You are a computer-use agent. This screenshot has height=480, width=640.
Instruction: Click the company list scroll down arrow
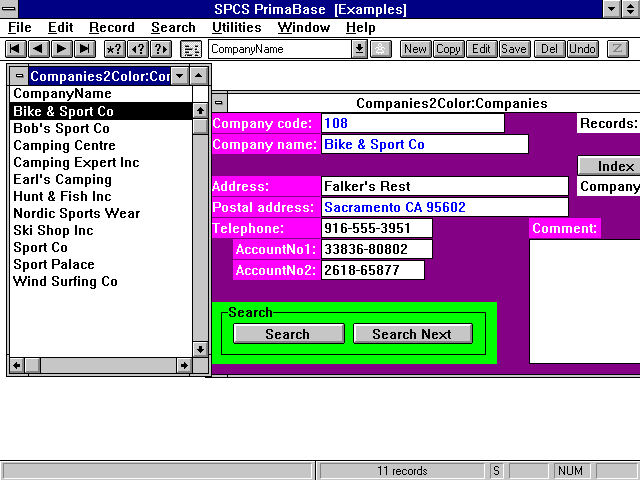200,349
